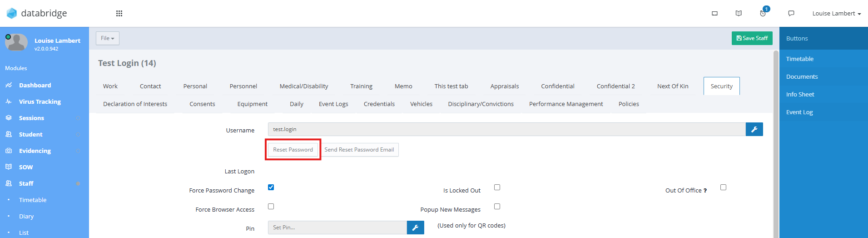Viewport: 868px width, 238px height.
Task: Click the Staff people icon in sidebar
Action: click(x=9, y=183)
